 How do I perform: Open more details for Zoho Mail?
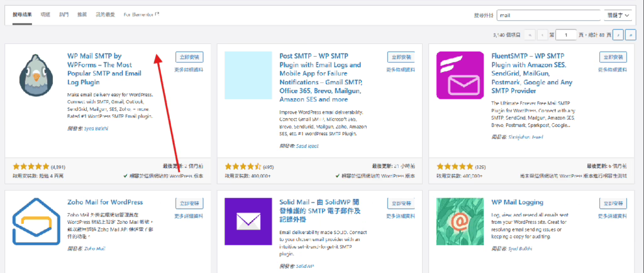189,216
